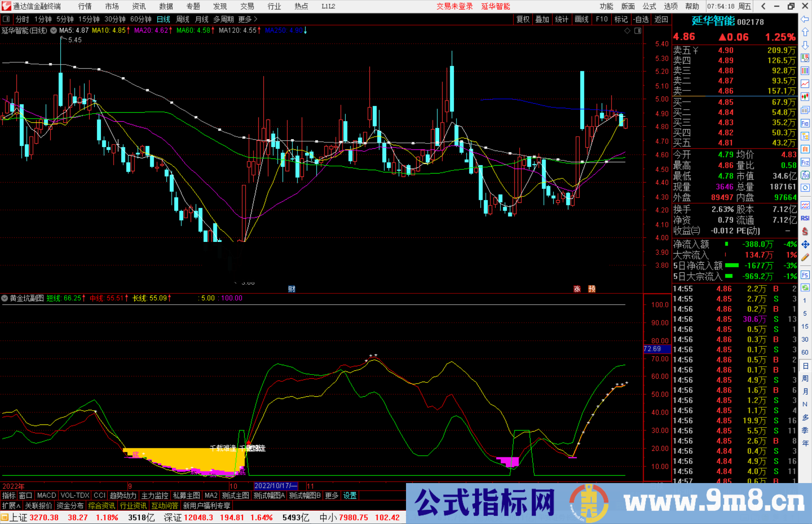812x524 pixels.
Task: Toggle 复权 price adjustment mode
Action: tap(523, 19)
